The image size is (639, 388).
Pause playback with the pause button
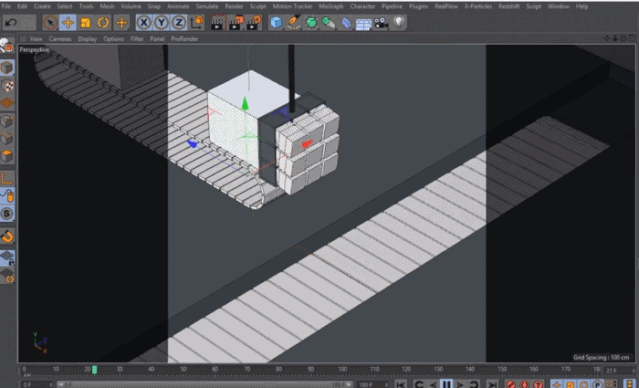pyautogui.click(x=447, y=384)
